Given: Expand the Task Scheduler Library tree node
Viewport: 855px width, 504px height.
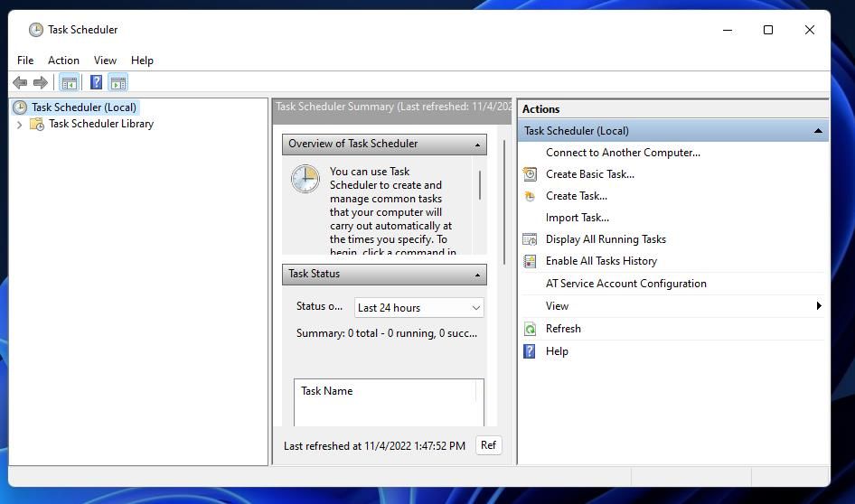Looking at the screenshot, I should point(19,125).
